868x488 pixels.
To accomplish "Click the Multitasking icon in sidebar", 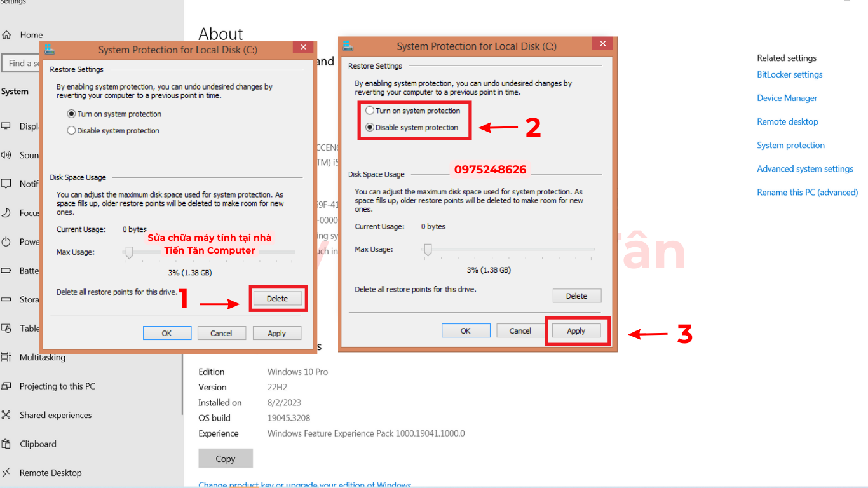I will (x=6, y=357).
